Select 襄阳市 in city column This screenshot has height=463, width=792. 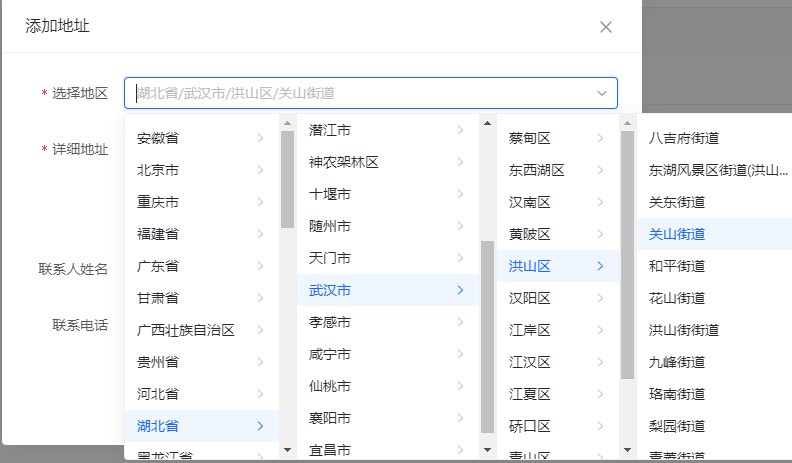pos(330,418)
